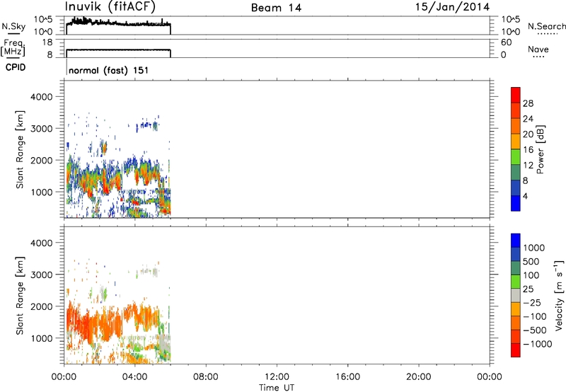Pick the Velocity segment between -500 and -100
This screenshot has height=392, width=566.
[516, 323]
